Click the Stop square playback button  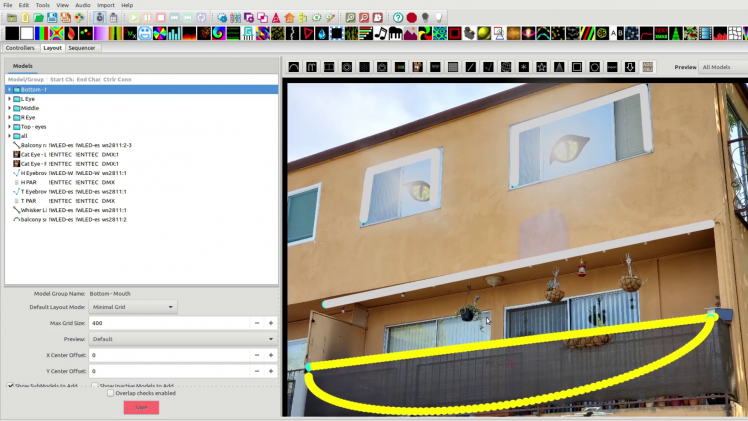[x=161, y=18]
